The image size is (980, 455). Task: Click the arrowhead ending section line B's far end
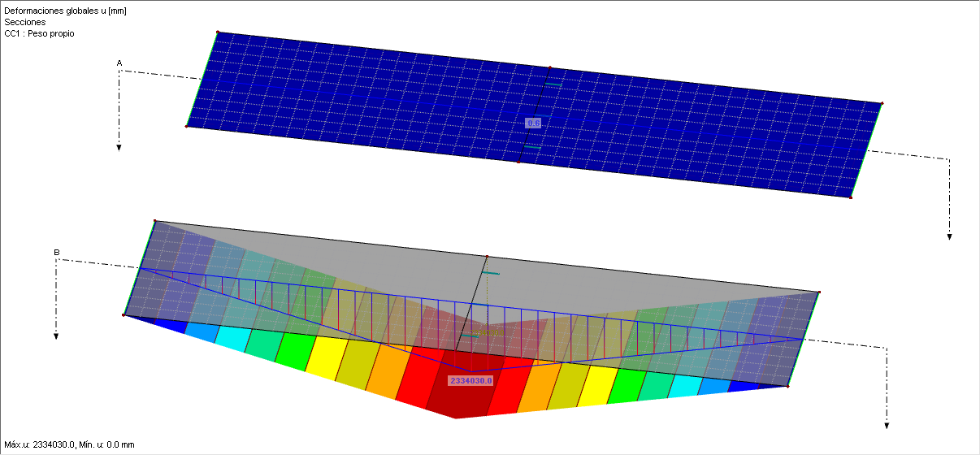pyautogui.click(x=887, y=425)
